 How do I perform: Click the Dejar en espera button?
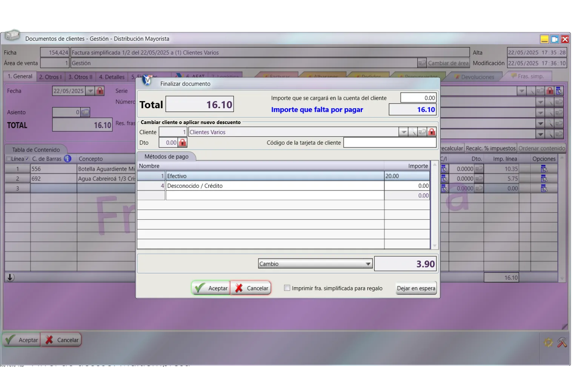coord(416,288)
